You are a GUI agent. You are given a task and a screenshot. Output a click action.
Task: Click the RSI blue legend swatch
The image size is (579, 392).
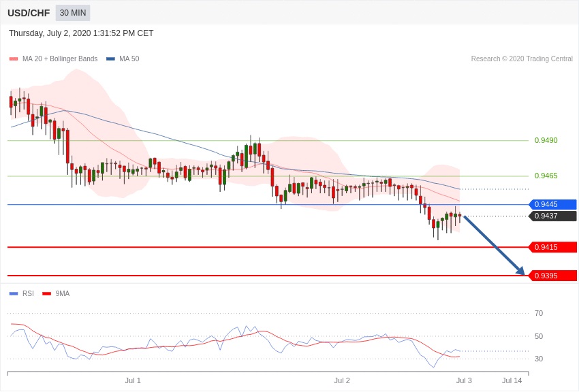pyautogui.click(x=14, y=293)
